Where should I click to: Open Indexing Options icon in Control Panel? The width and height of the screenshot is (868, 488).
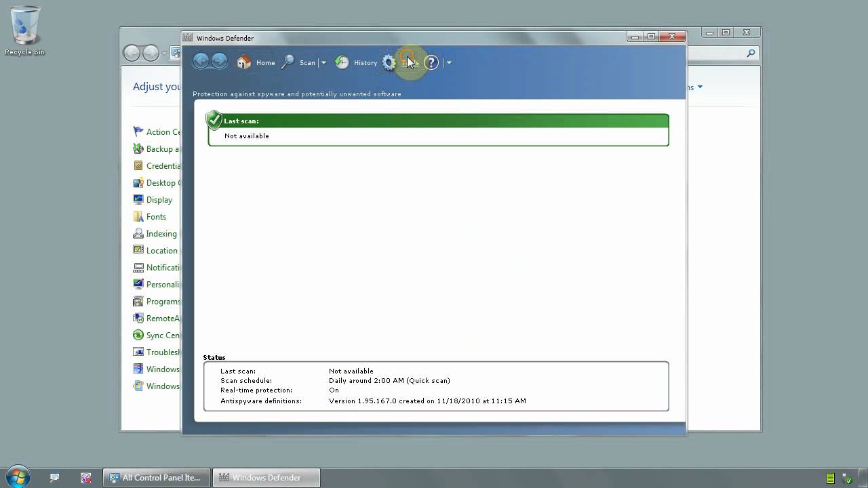[x=138, y=233]
